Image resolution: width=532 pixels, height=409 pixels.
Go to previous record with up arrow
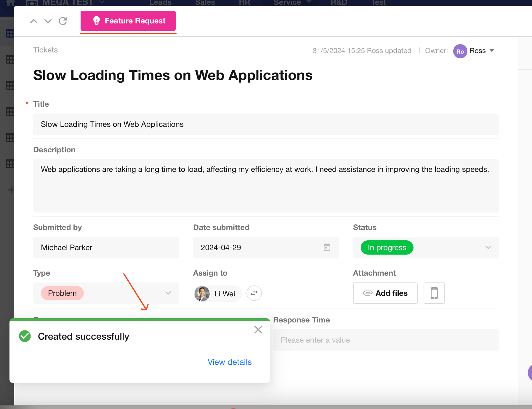[34, 21]
